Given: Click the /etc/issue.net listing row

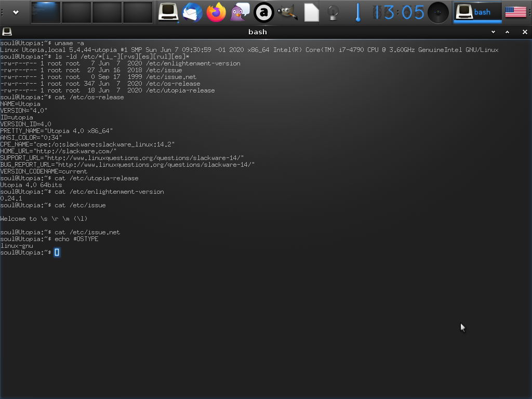Looking at the screenshot, I should point(98,77).
